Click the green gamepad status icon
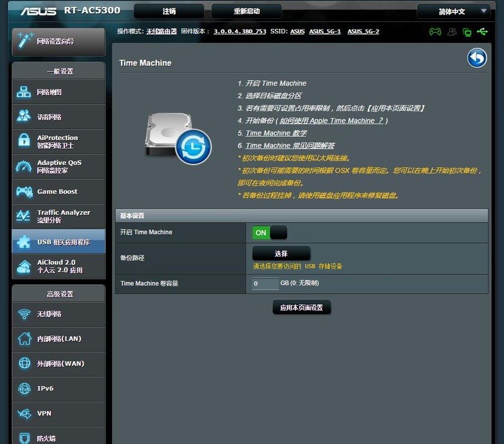The height and width of the screenshot is (444, 504). (435, 32)
